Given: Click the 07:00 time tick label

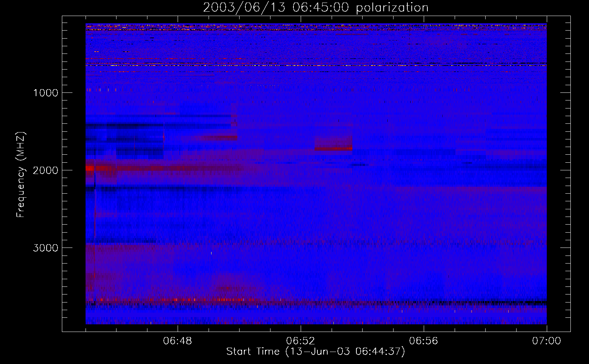Looking at the screenshot, I should (547, 341).
